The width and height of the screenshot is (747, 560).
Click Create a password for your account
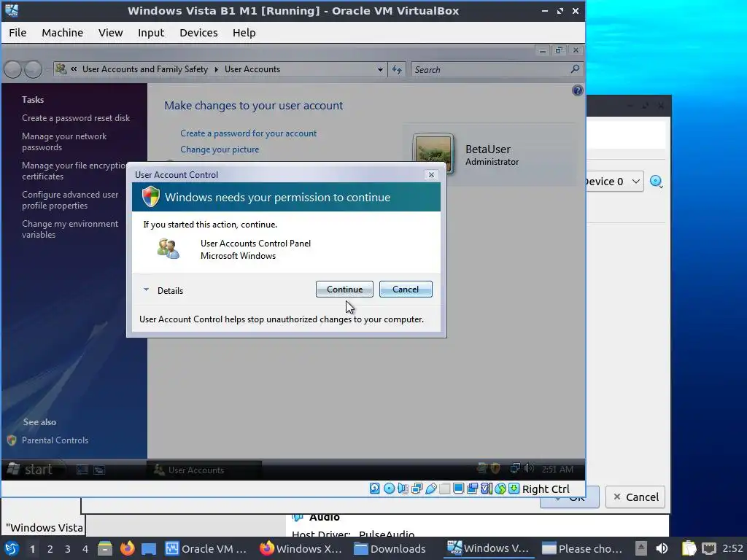click(x=248, y=133)
